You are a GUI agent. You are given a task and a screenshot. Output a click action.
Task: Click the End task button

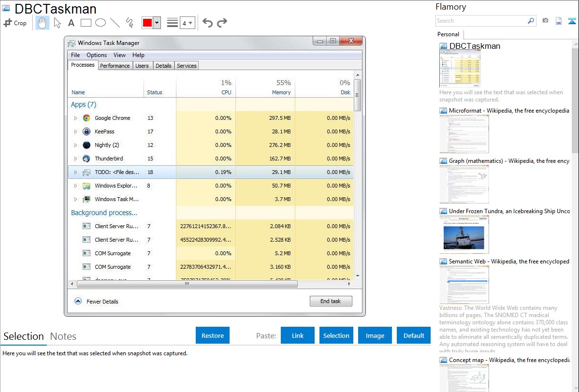pos(331,301)
